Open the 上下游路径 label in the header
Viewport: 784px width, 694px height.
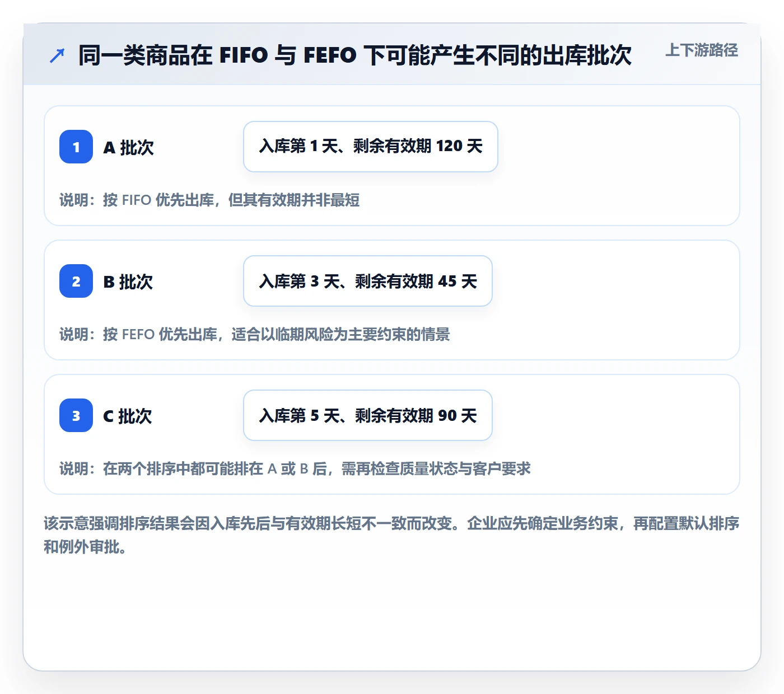pos(702,50)
